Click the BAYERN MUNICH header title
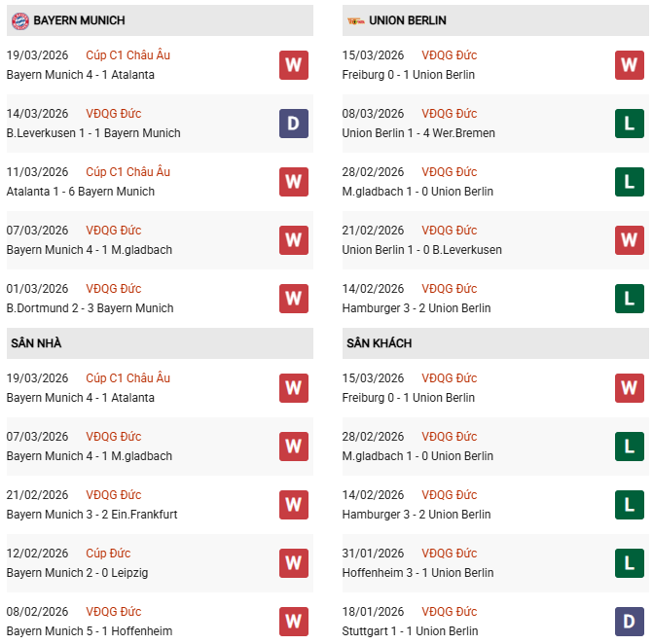This screenshot has width=653, height=644. (79, 20)
